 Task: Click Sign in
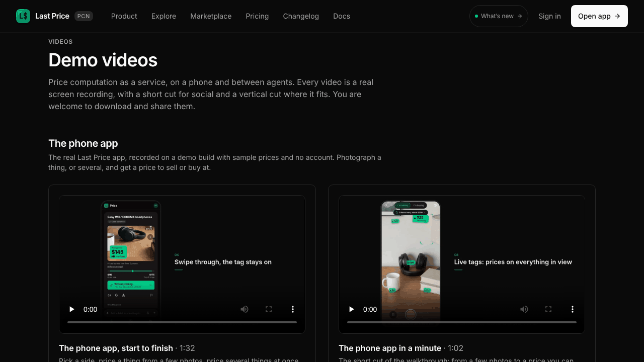point(549,16)
